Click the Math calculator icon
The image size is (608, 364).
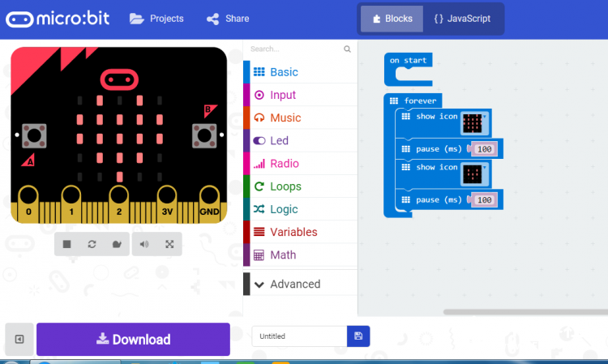point(259,255)
